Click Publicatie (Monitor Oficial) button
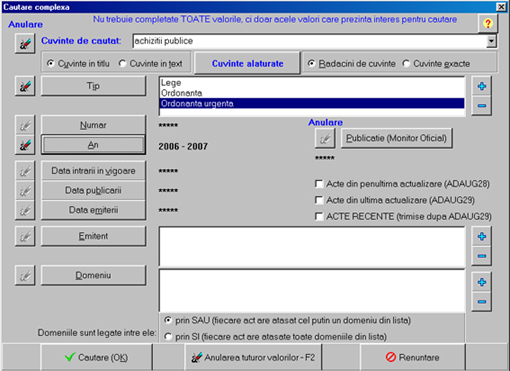 tap(397, 138)
